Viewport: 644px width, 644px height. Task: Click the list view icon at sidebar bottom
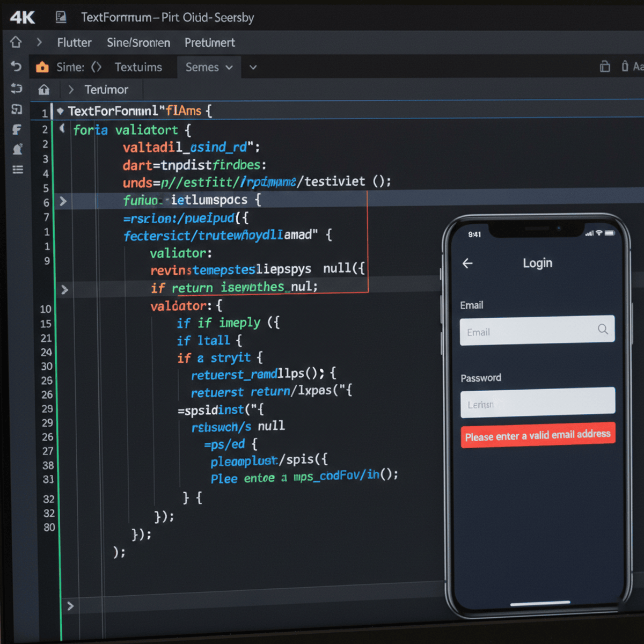[x=18, y=169]
